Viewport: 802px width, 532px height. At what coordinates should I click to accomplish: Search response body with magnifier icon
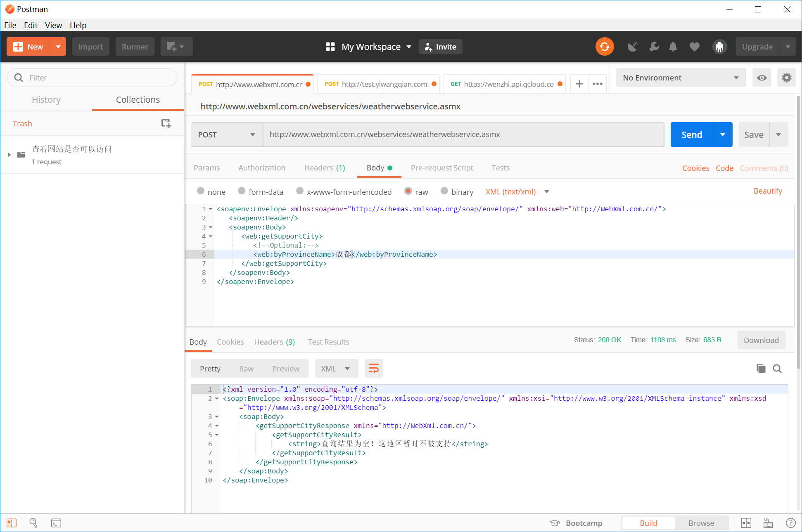tap(777, 369)
